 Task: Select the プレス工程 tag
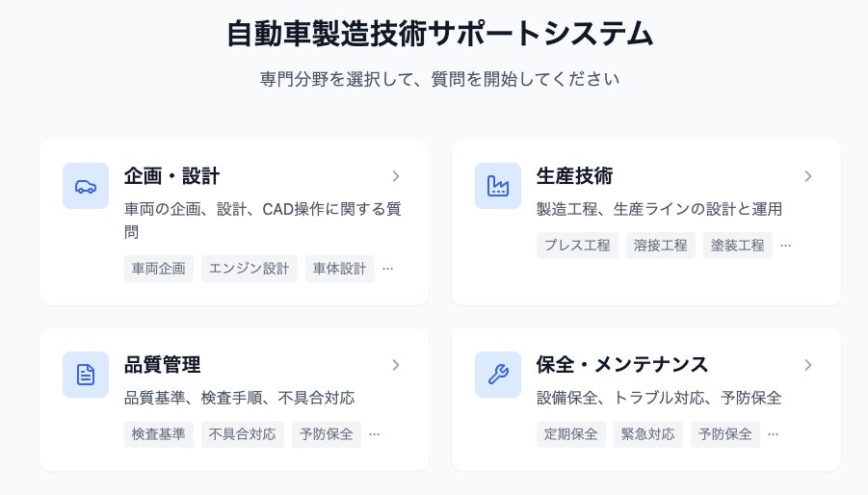[x=577, y=246]
